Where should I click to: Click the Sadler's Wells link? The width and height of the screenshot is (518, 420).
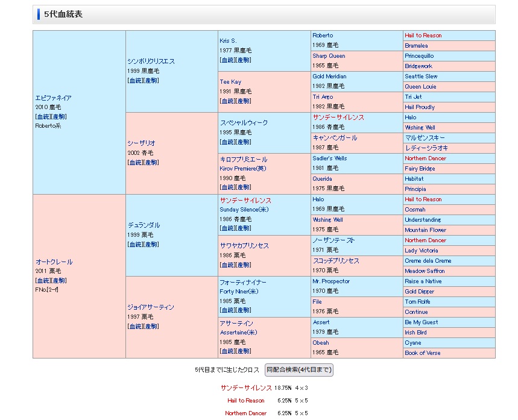point(330,158)
